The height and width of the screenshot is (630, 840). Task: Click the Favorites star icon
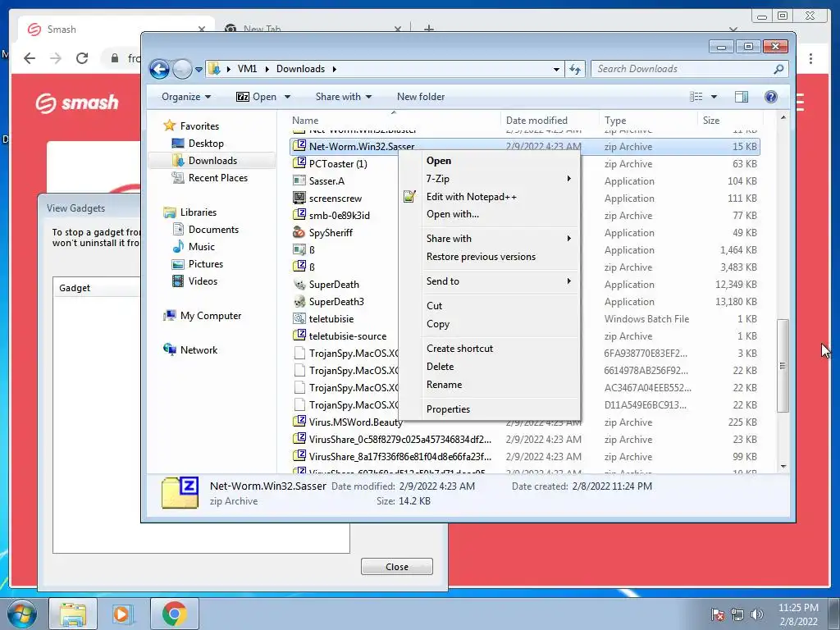coord(170,126)
